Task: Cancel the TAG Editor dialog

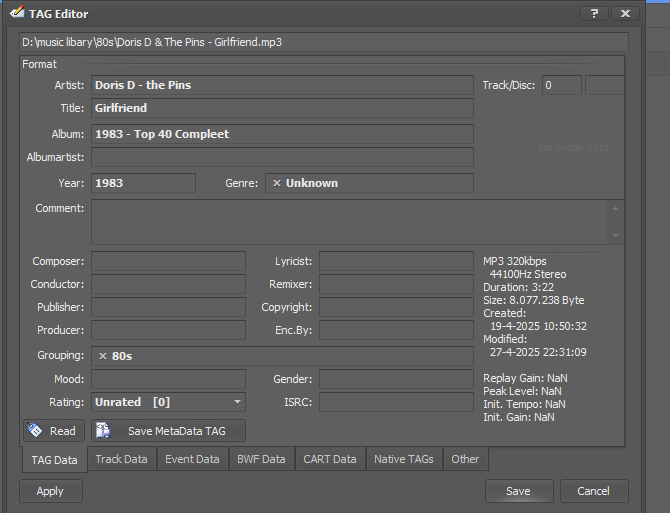Action: [593, 491]
